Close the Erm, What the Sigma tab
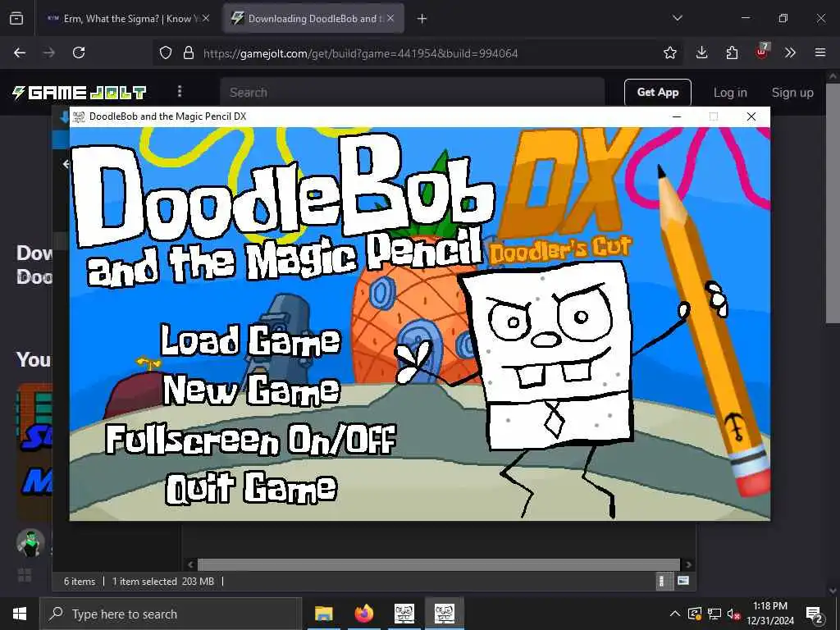Image resolution: width=840 pixels, height=630 pixels. [206, 19]
